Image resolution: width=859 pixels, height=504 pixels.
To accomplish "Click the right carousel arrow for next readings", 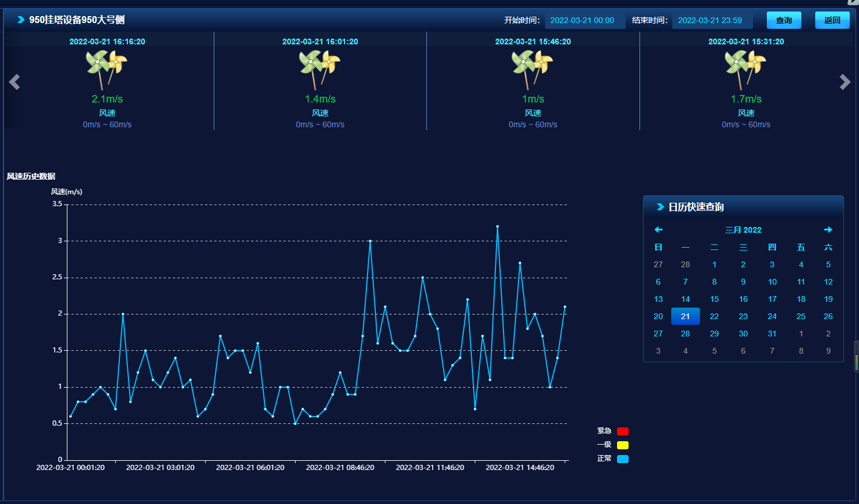I will tap(845, 82).
